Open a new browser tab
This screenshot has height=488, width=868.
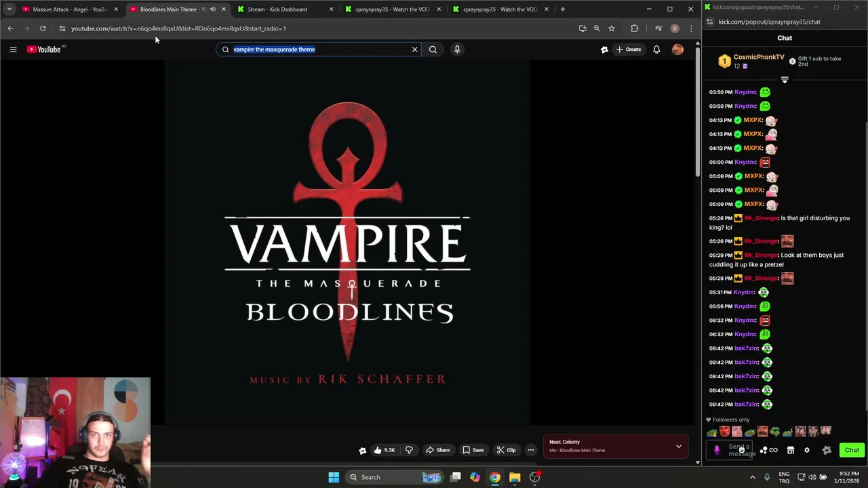point(562,9)
